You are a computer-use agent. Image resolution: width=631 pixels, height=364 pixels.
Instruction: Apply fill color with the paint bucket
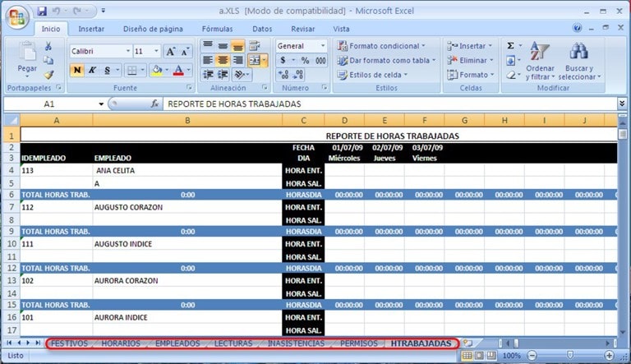click(x=157, y=71)
